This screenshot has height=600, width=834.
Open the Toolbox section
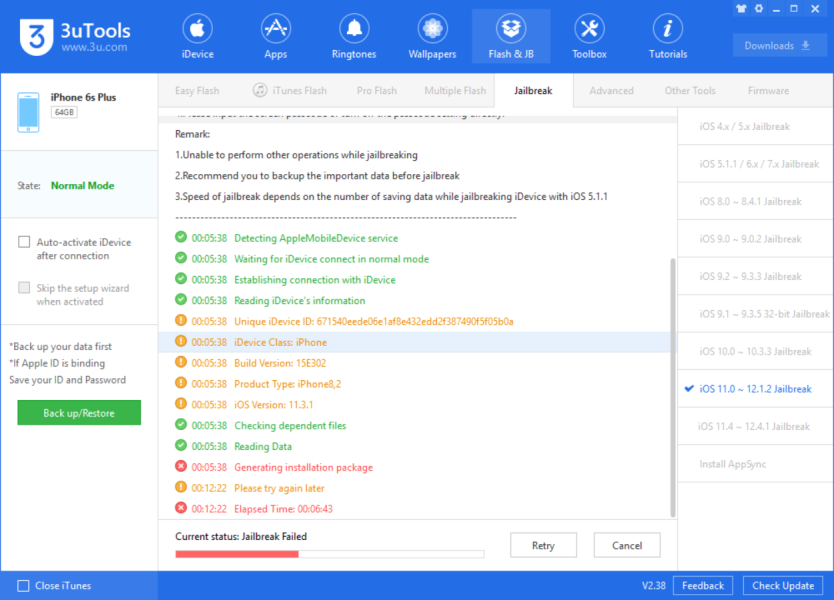[x=589, y=36]
